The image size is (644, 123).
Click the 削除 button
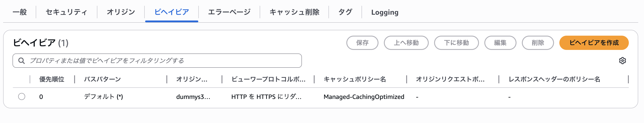[x=538, y=43]
